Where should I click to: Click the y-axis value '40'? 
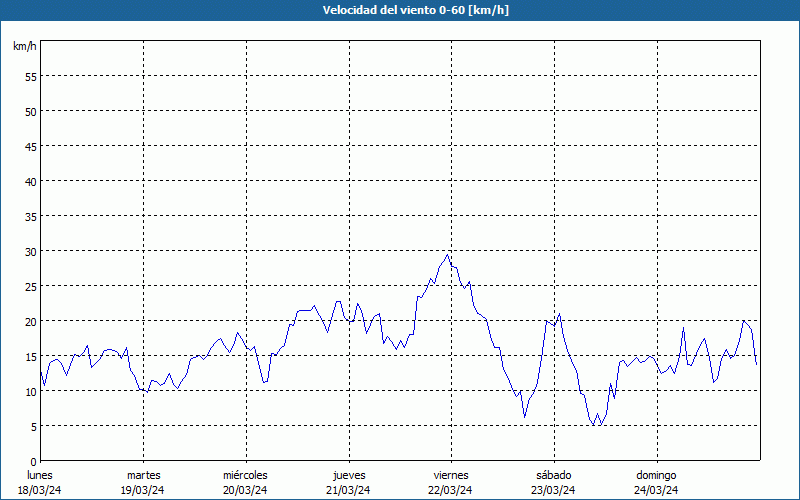pyautogui.click(x=31, y=182)
